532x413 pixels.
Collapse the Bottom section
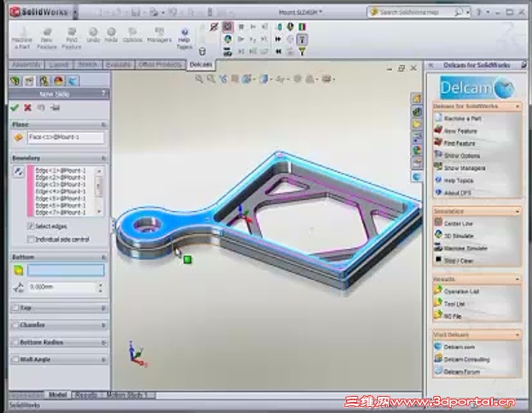[104, 257]
